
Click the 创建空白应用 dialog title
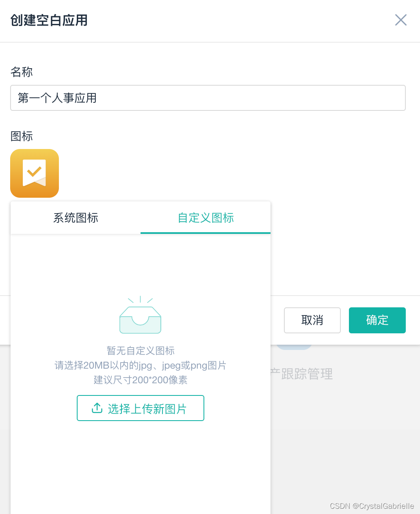(x=49, y=20)
